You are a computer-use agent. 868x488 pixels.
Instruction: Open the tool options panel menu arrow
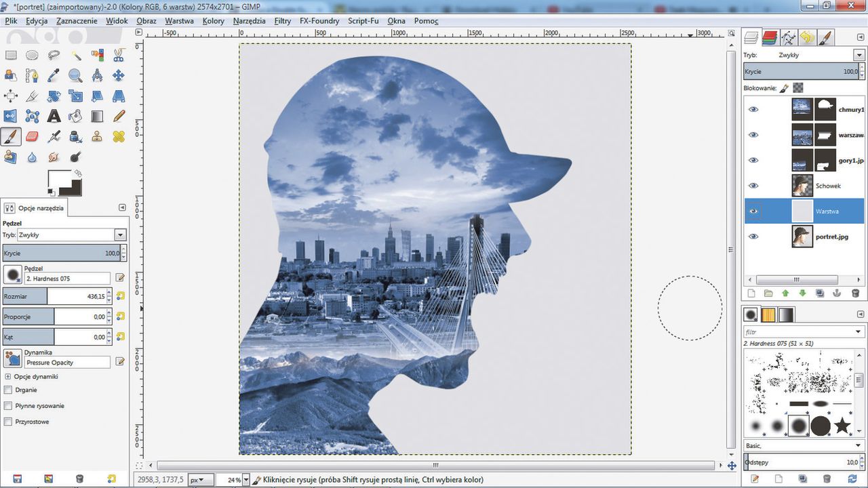point(122,208)
